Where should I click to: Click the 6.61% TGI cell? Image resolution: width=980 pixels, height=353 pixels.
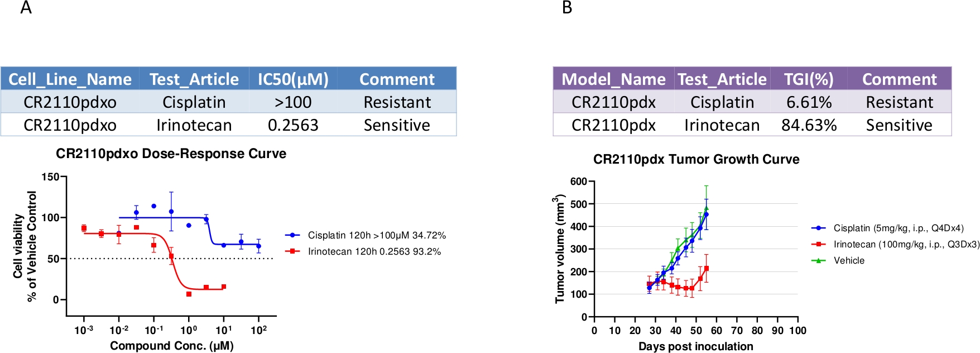pos(809,102)
